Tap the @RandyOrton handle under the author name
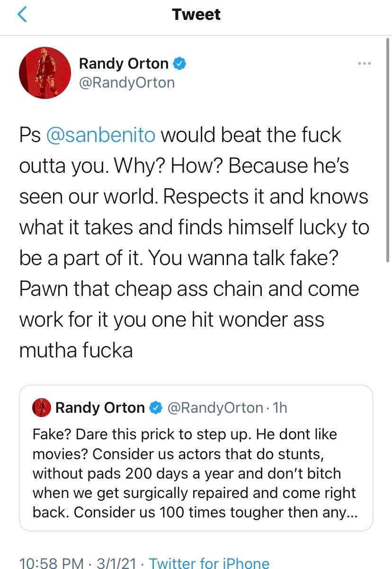The image size is (392, 569). click(x=126, y=82)
